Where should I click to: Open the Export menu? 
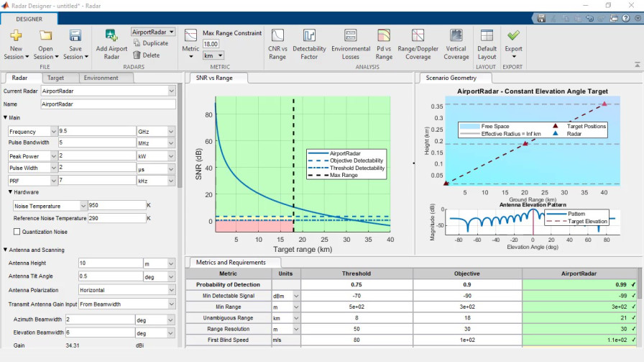tap(513, 44)
